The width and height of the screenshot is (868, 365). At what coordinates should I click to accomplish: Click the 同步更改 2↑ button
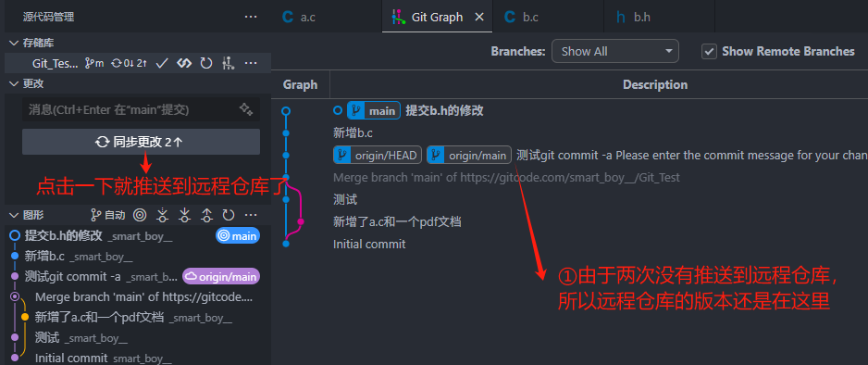point(142,142)
